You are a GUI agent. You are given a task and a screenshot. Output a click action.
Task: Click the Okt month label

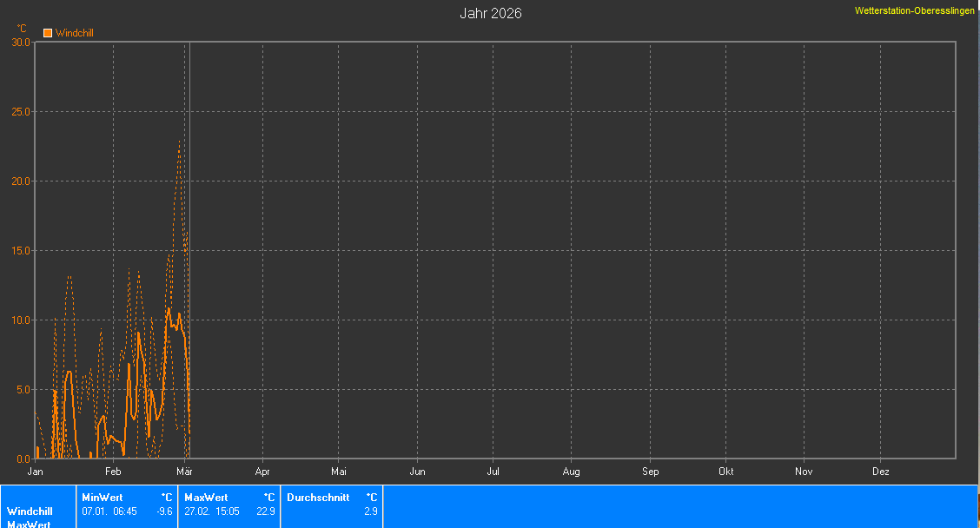click(726, 472)
